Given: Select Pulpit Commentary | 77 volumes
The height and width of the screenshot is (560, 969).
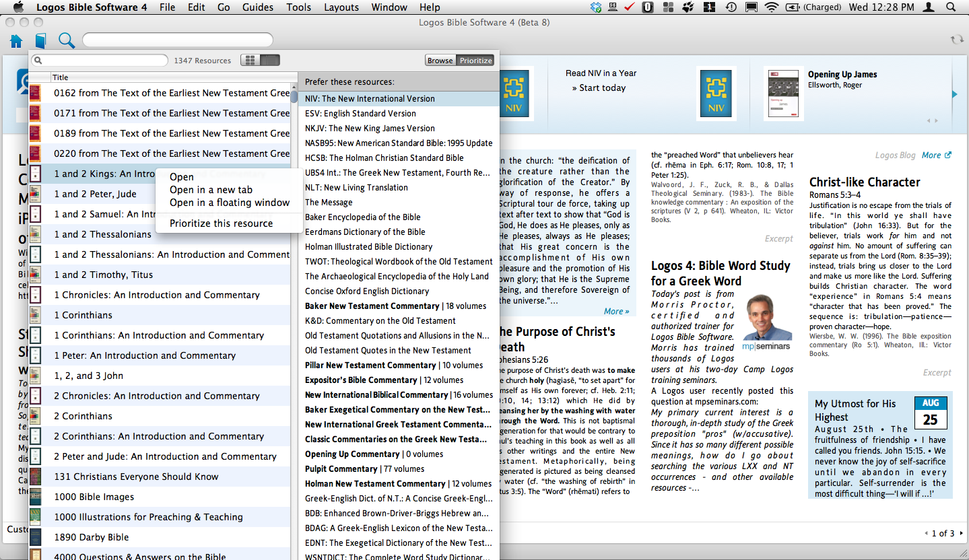Looking at the screenshot, I should point(399,468).
